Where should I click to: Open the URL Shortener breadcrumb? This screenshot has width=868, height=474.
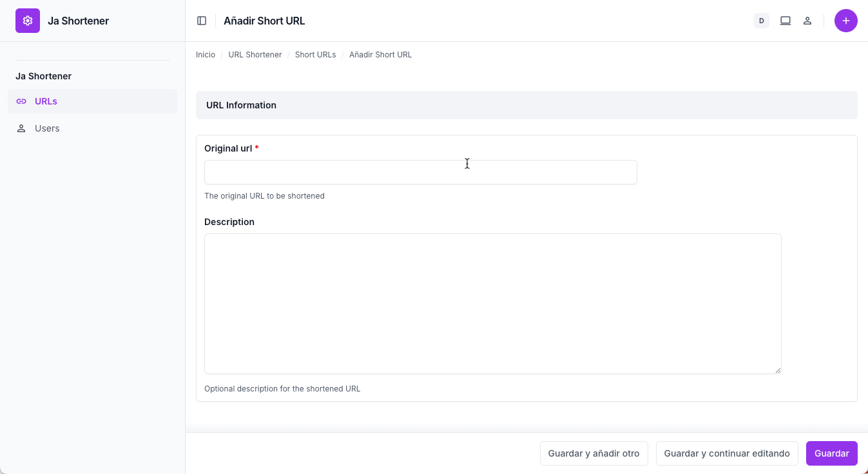[x=255, y=55]
